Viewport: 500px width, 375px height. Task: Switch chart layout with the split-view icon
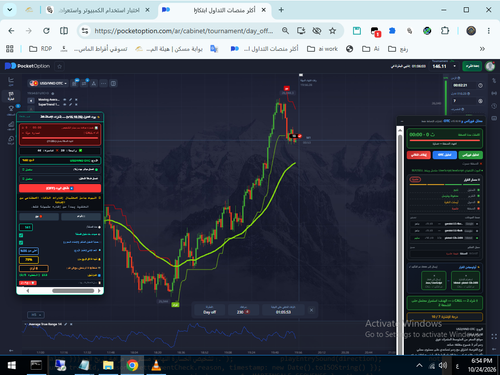click(x=113, y=83)
